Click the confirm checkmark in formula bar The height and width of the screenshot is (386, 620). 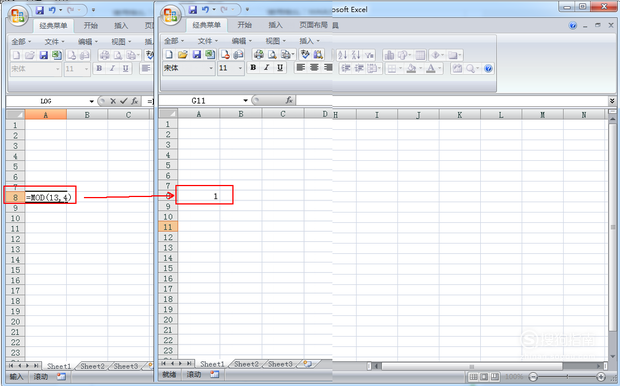pyautogui.click(x=124, y=101)
